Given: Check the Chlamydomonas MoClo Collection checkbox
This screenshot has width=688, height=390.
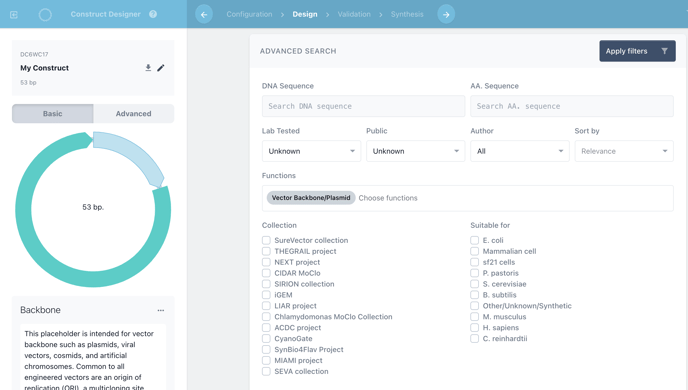Looking at the screenshot, I should tap(266, 317).
